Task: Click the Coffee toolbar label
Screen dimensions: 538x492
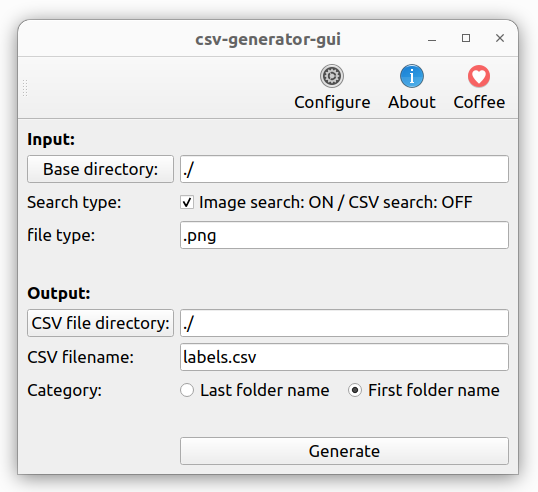Action: (479, 102)
